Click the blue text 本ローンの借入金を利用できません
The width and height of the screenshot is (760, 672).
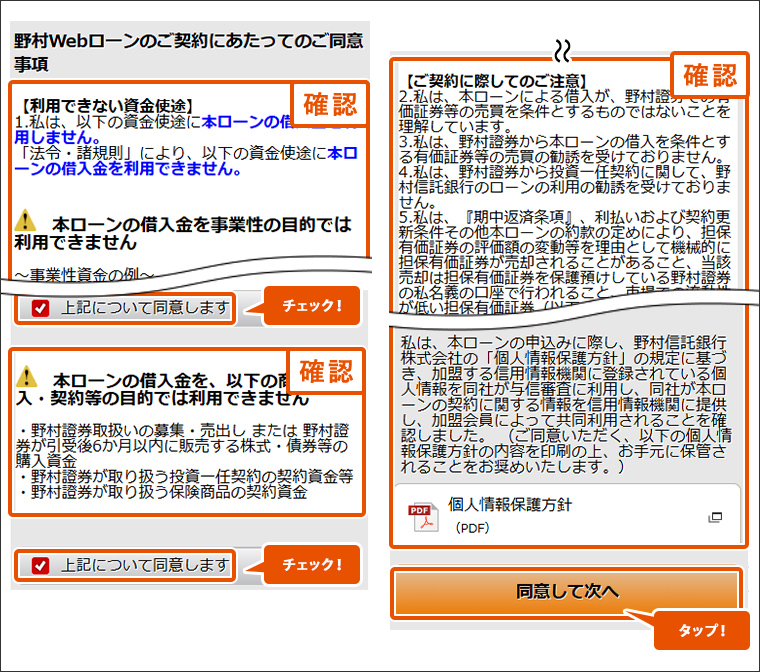[186, 161]
